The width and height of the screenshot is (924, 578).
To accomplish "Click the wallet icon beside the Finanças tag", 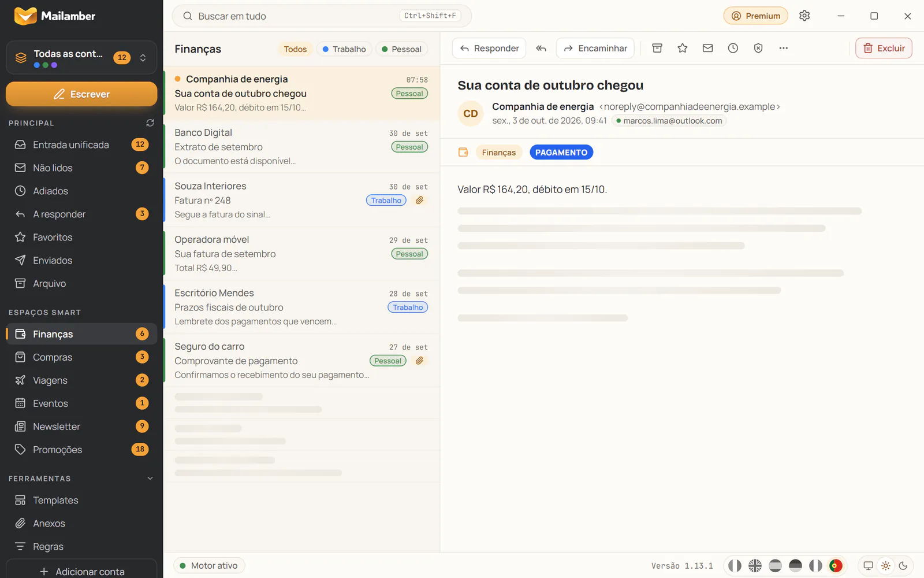I will tap(463, 153).
